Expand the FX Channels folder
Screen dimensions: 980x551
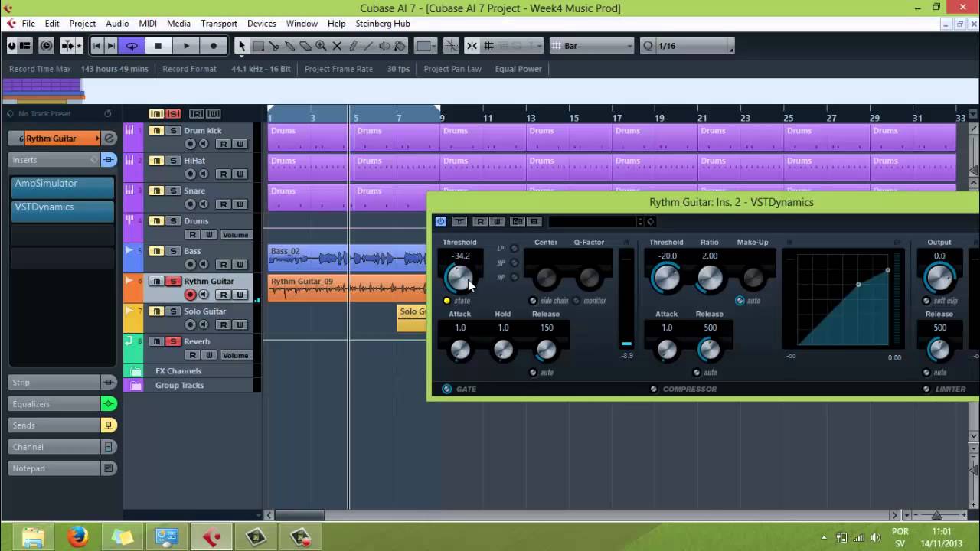coord(136,371)
